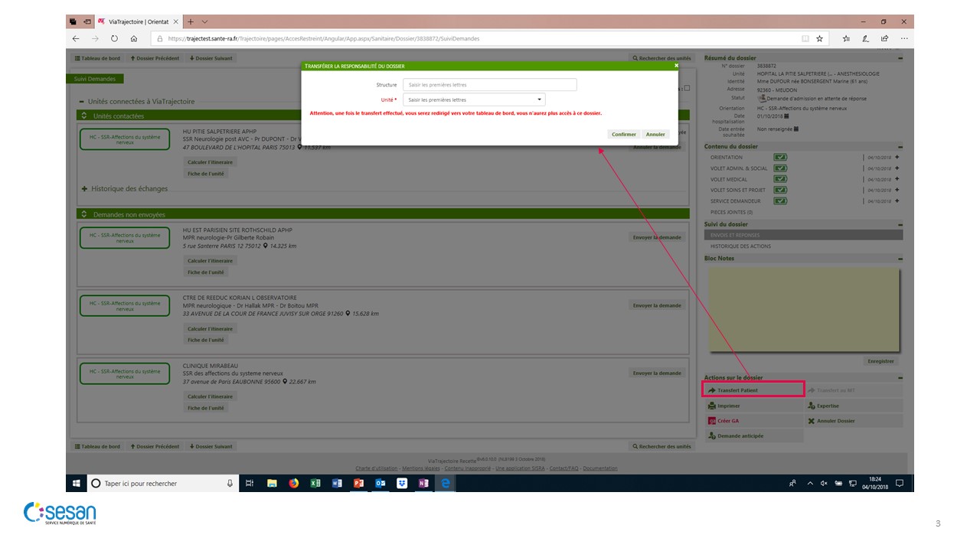This screenshot has width=980, height=551.
Task: Click the Créer GA icon button
Action: point(712,421)
